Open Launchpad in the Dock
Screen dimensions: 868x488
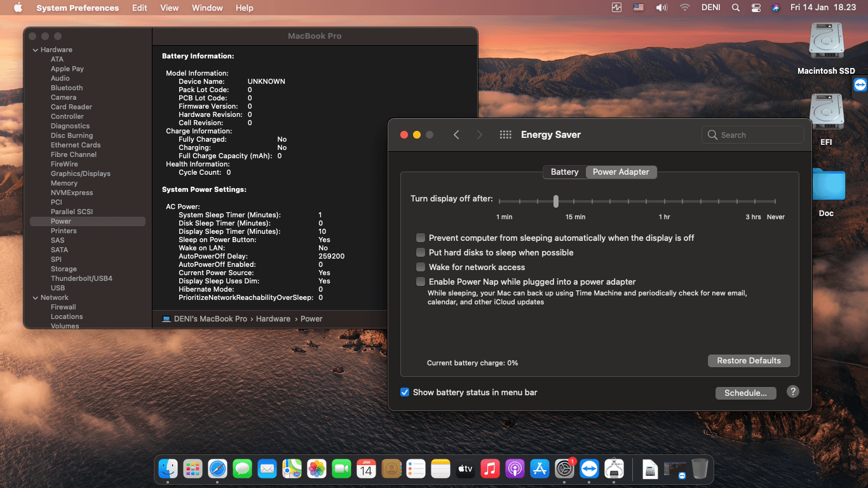(193, 469)
